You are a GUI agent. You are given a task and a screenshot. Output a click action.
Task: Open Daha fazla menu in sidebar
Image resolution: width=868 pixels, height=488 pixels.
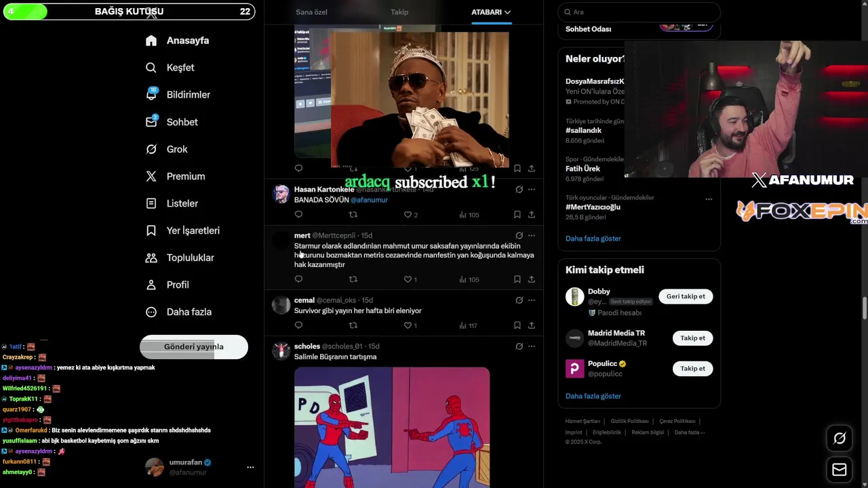tap(178, 312)
